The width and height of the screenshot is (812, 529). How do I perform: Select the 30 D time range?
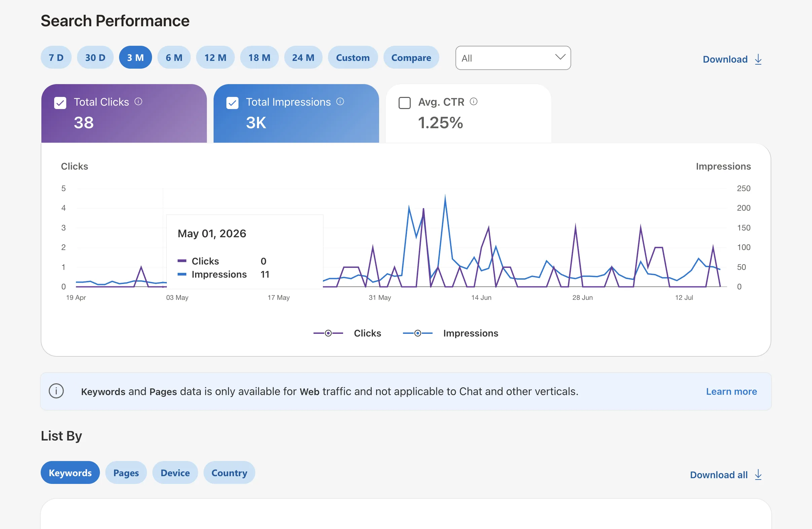[x=95, y=58]
